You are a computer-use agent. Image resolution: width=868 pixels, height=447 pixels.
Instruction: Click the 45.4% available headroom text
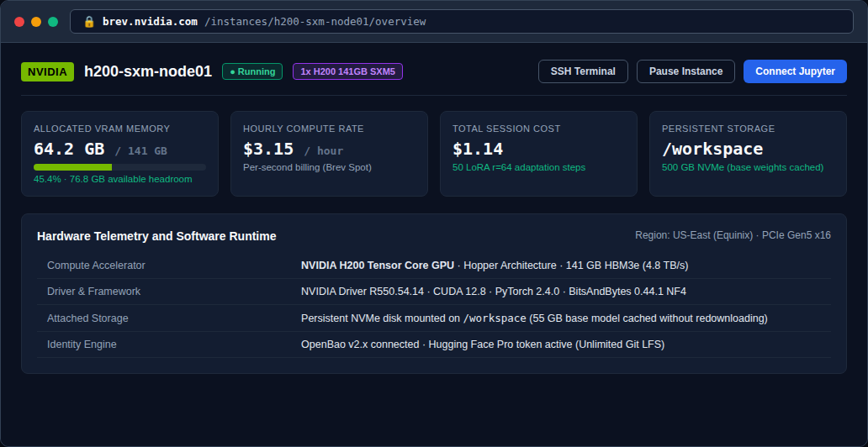[x=113, y=179]
